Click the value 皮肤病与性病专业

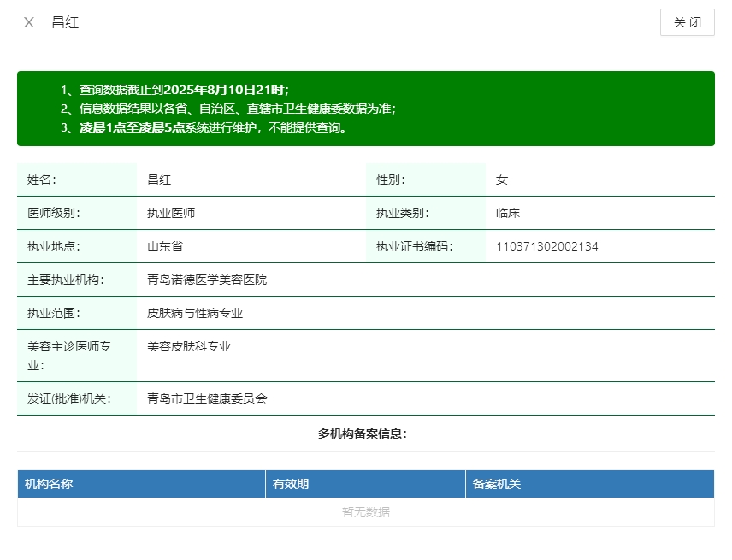195,313
